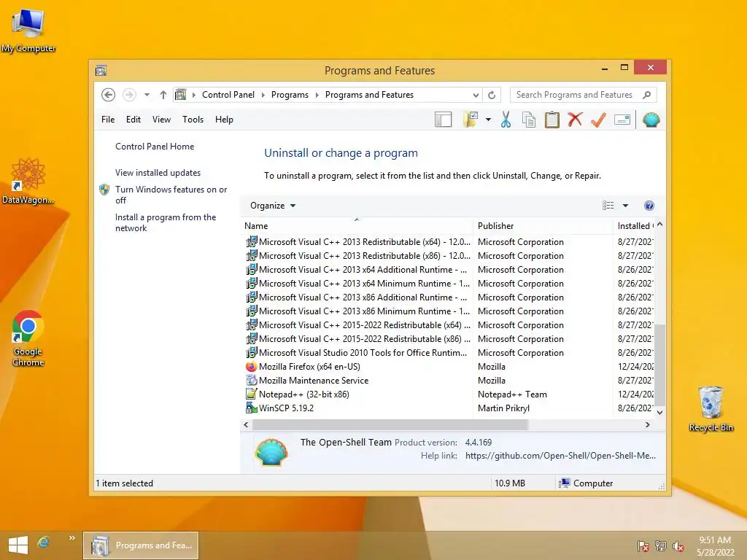Click the Cut scissors icon
The width and height of the screenshot is (747, 560).
[x=506, y=120]
